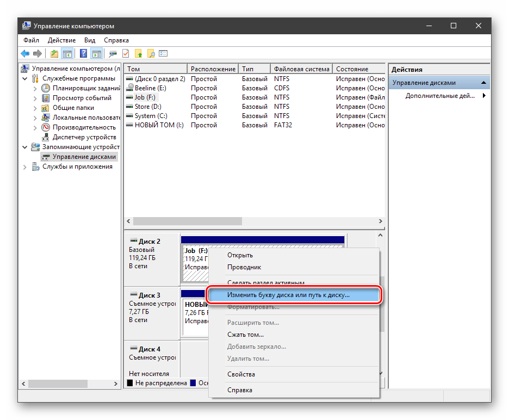Expand the Общие папки tree node
Image resolution: width=509 pixels, height=420 pixels.
[35, 108]
